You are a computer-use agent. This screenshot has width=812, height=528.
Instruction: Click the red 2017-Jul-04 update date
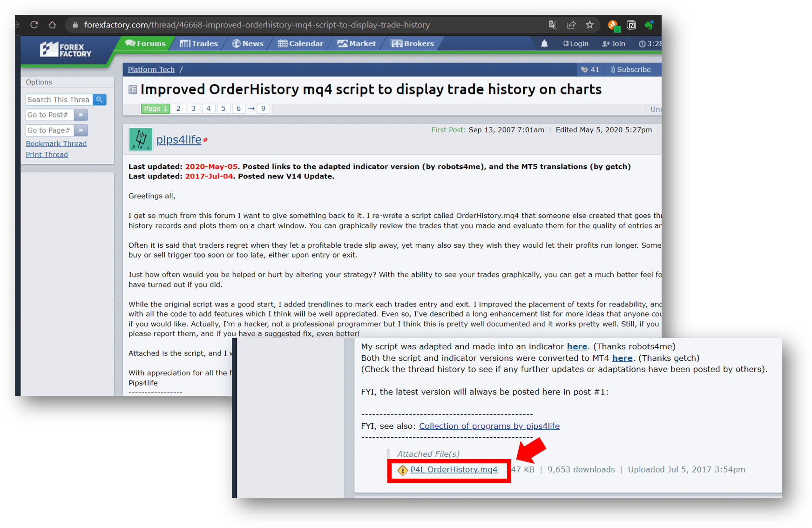click(209, 176)
